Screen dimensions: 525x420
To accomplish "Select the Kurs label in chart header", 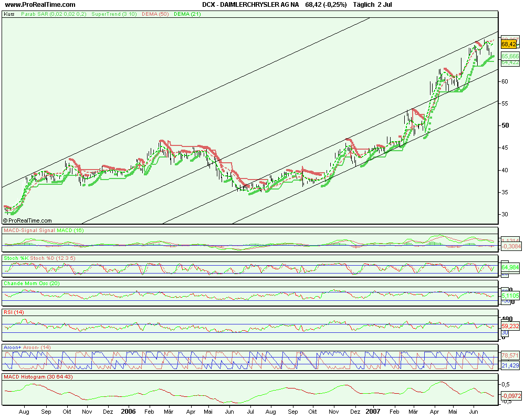I will point(9,14).
